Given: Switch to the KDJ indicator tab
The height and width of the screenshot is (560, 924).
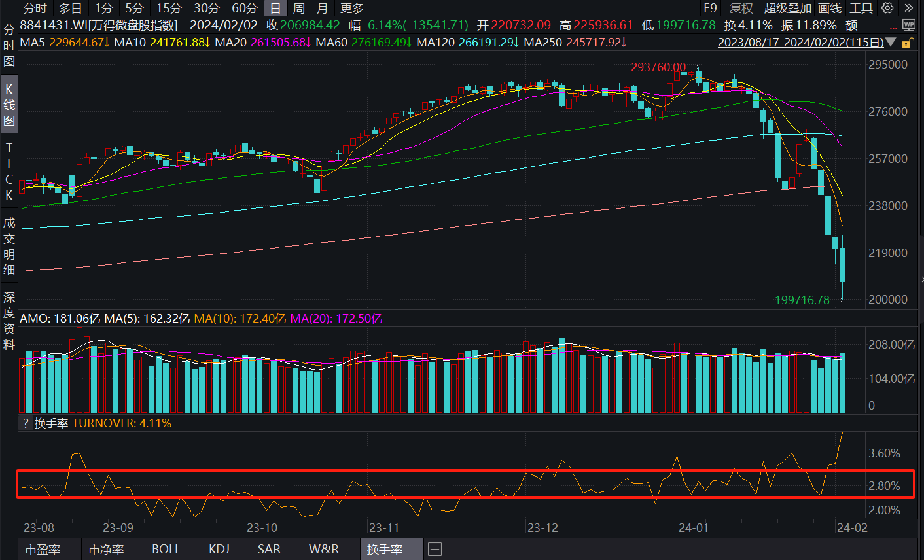Looking at the screenshot, I should [219, 550].
